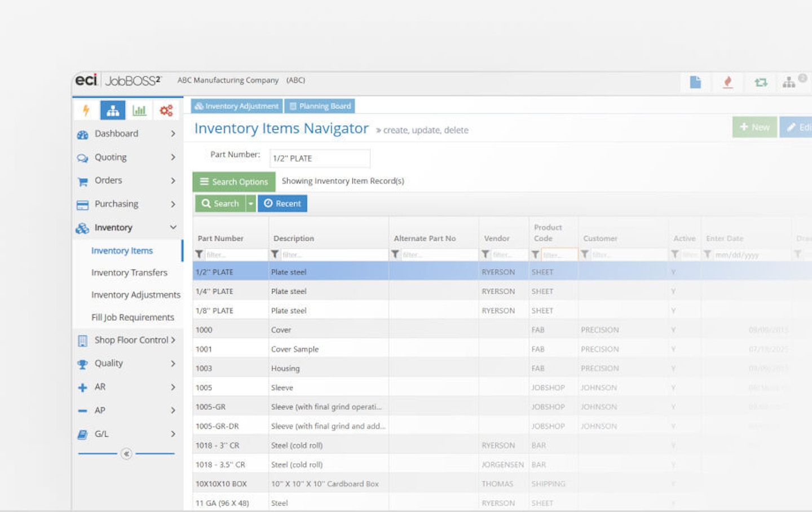Viewport: 812px width, 512px height.
Task: Collapse sidebar with double-arrow circle icon
Action: pyautogui.click(x=126, y=454)
